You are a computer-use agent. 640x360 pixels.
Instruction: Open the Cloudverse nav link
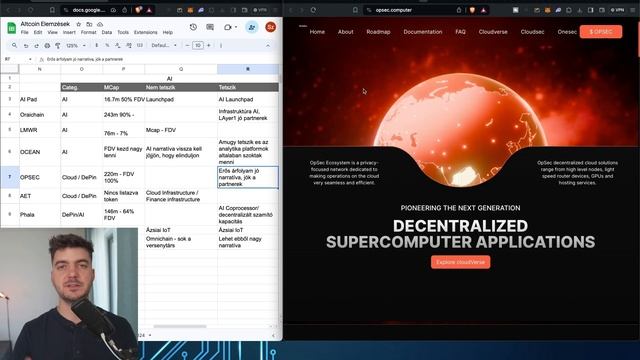click(493, 32)
